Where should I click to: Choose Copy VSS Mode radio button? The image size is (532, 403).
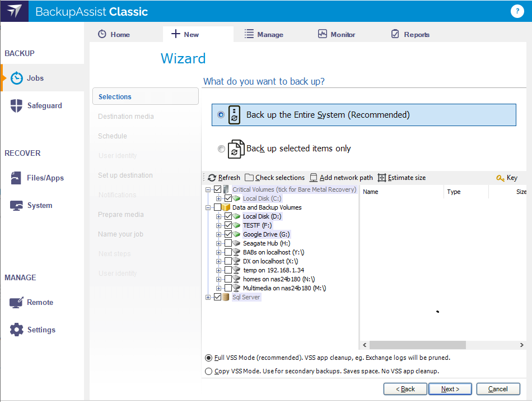tap(209, 372)
